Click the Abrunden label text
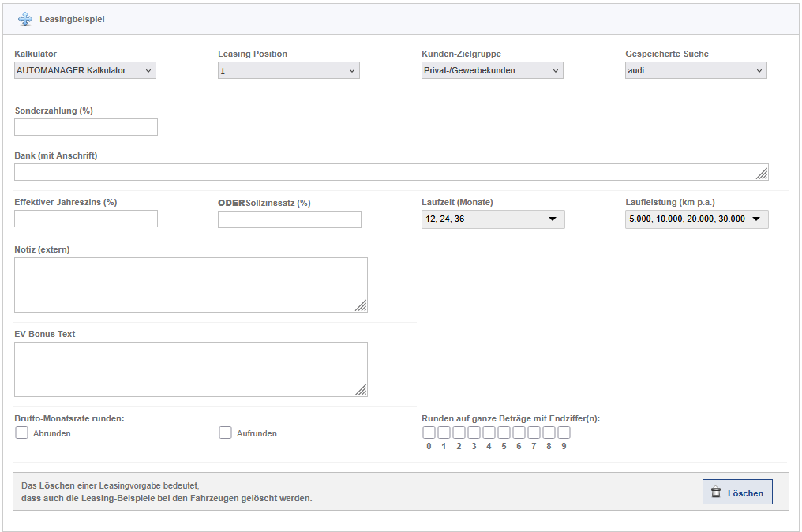Screen dimensions: 802x532 tap(51, 433)
